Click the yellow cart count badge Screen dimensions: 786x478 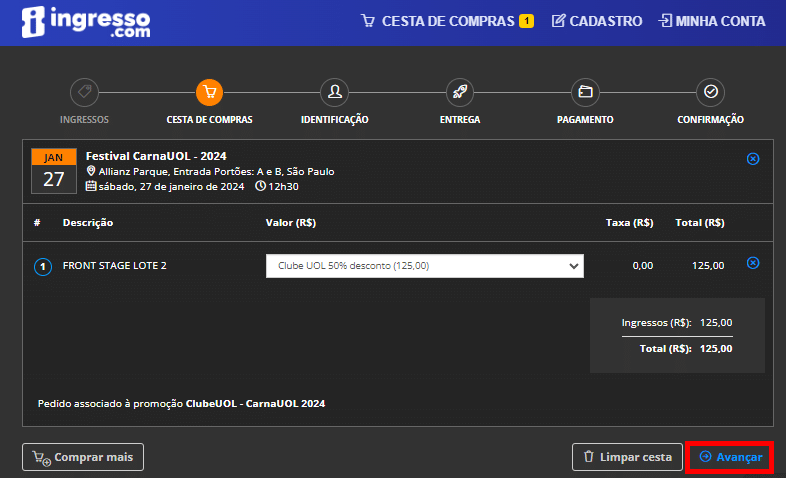pos(526,21)
